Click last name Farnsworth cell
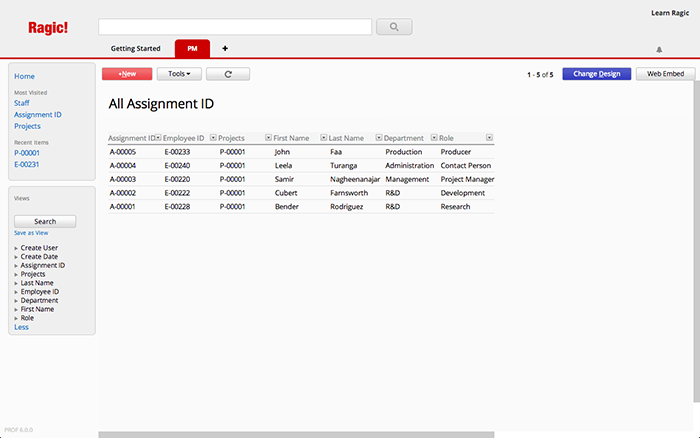Screen dimensions: 700x438 click(x=349, y=193)
